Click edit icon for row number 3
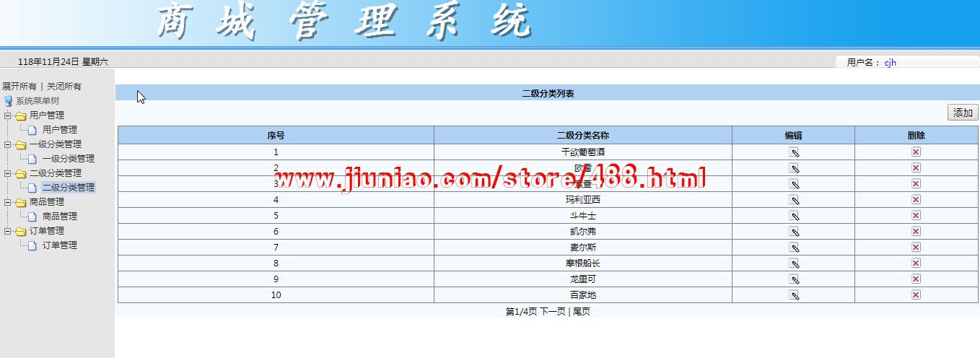The height and width of the screenshot is (358, 980). tap(794, 183)
